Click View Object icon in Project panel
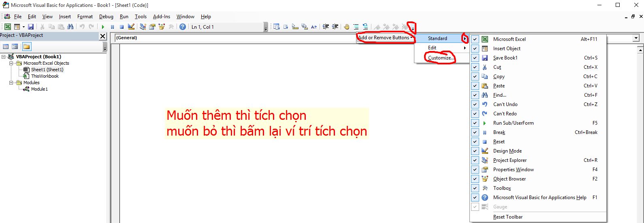This screenshot has width=644, height=223. coord(15,47)
